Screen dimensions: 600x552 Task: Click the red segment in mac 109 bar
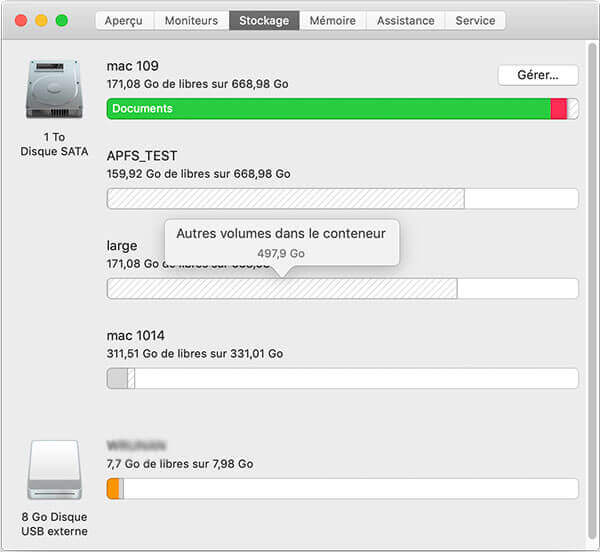coord(559,109)
